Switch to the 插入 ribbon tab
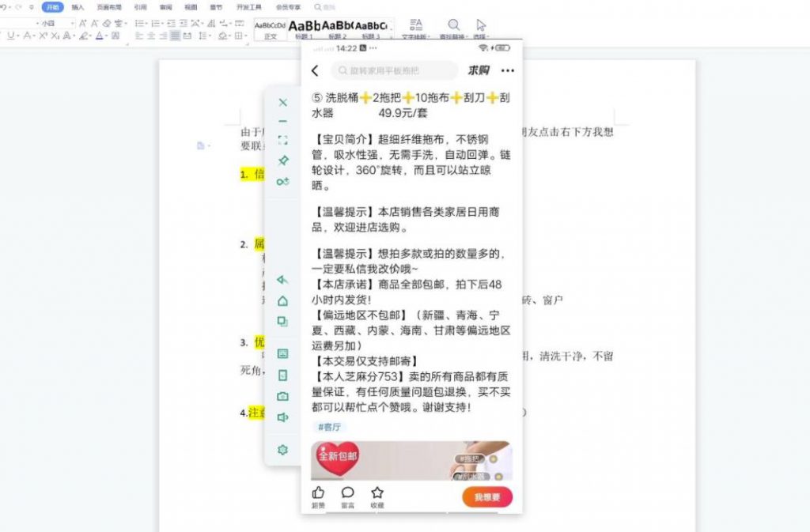810x532 pixels. [79, 7]
